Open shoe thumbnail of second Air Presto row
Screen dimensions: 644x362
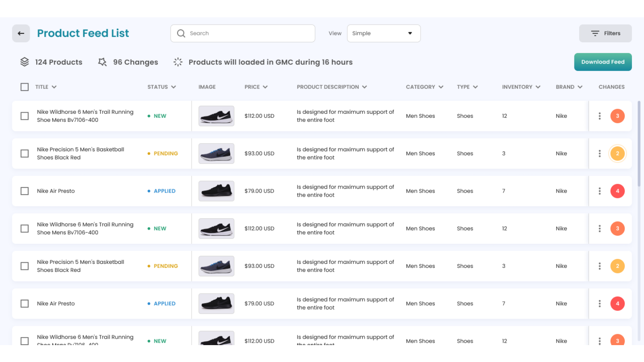(217, 304)
